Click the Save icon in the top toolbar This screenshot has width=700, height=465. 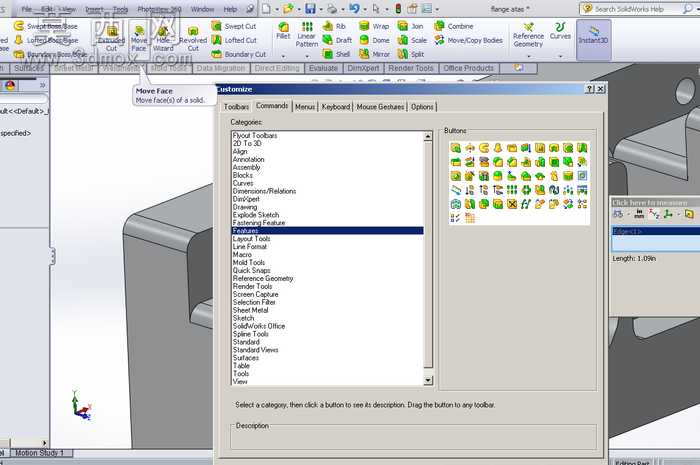click(x=310, y=8)
